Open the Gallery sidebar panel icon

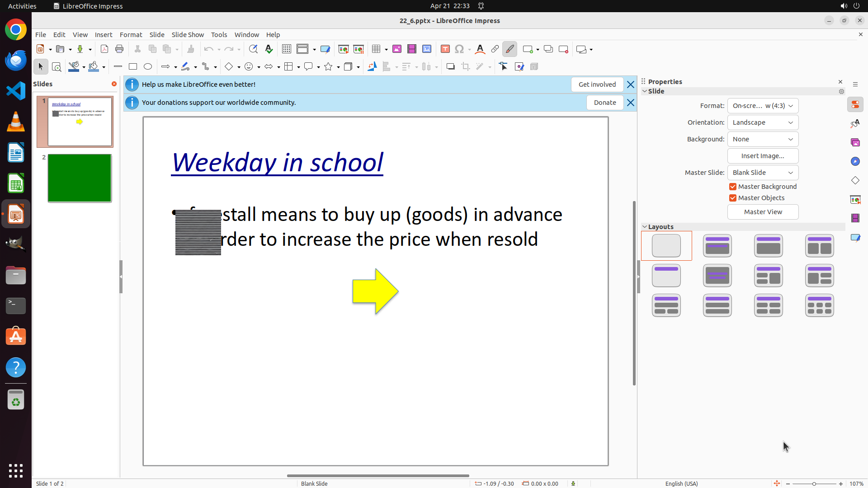[855, 142]
